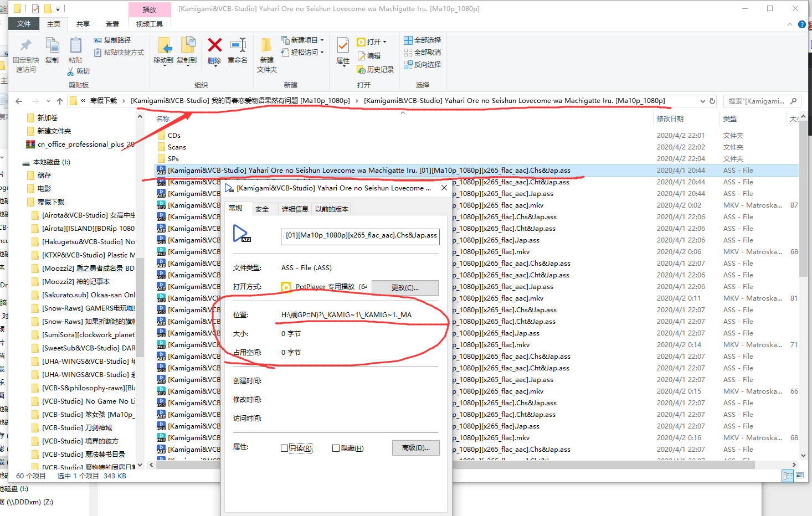Click the search magnifier icon
This screenshot has width=812, height=516.
[x=793, y=101]
